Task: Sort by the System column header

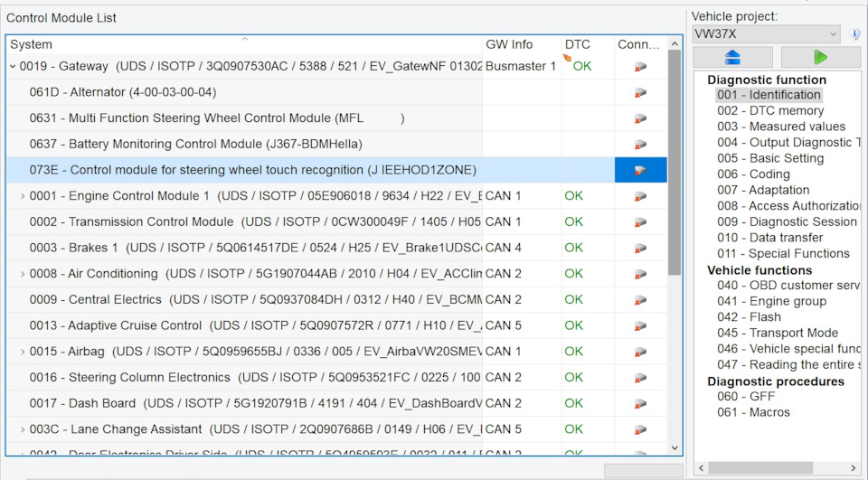Action: coord(244,44)
